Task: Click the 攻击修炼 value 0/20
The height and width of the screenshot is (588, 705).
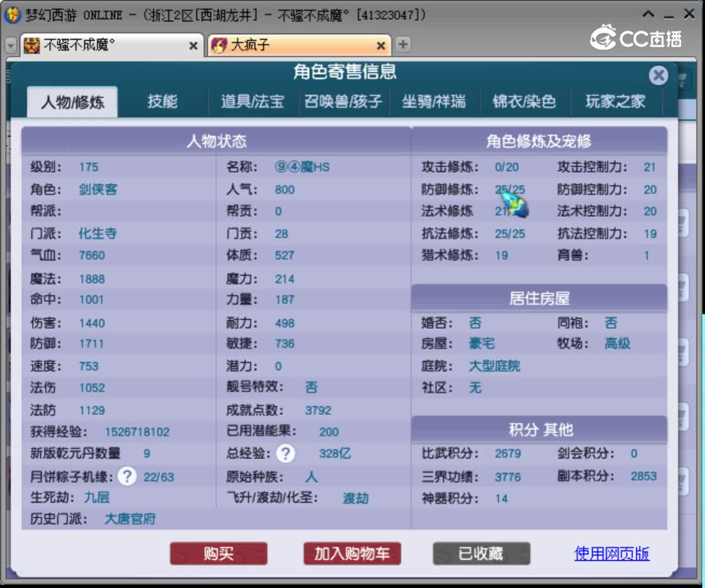Action: (507, 167)
